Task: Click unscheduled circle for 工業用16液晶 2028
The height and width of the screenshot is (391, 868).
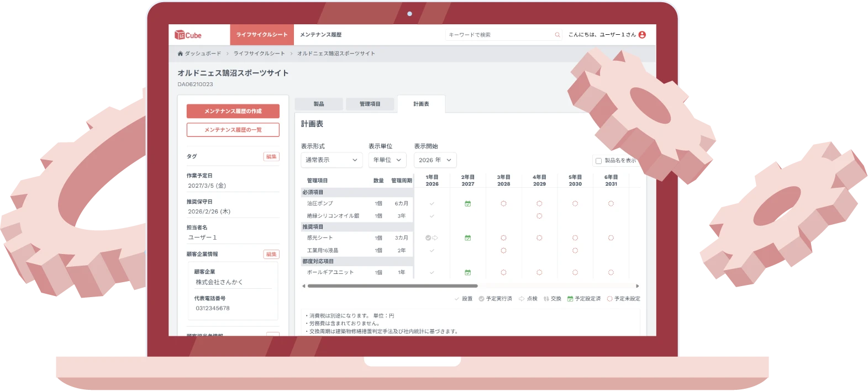Action: (x=503, y=251)
